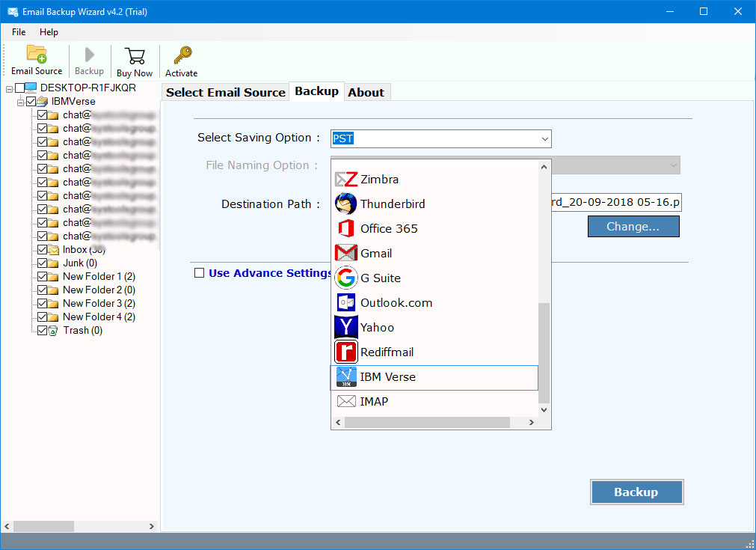Viewport: 756px width, 550px height.
Task: Switch to Select Email Source tab
Action: [x=226, y=93]
